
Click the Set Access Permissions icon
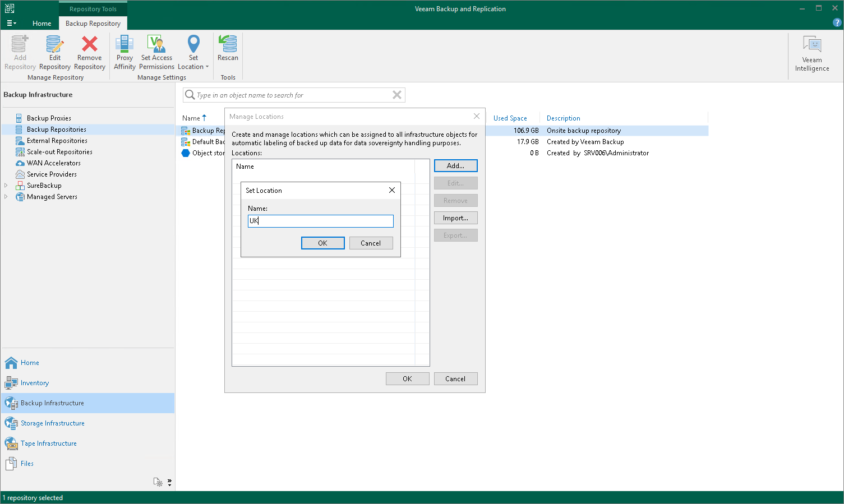(x=156, y=50)
